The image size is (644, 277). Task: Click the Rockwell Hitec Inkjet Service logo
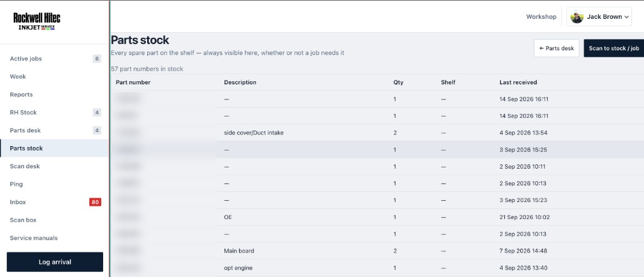(x=36, y=21)
